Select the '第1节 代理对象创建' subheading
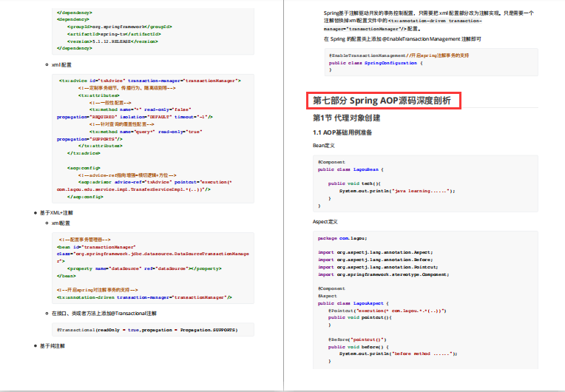565x392 pixels. pyautogui.click(x=346, y=118)
